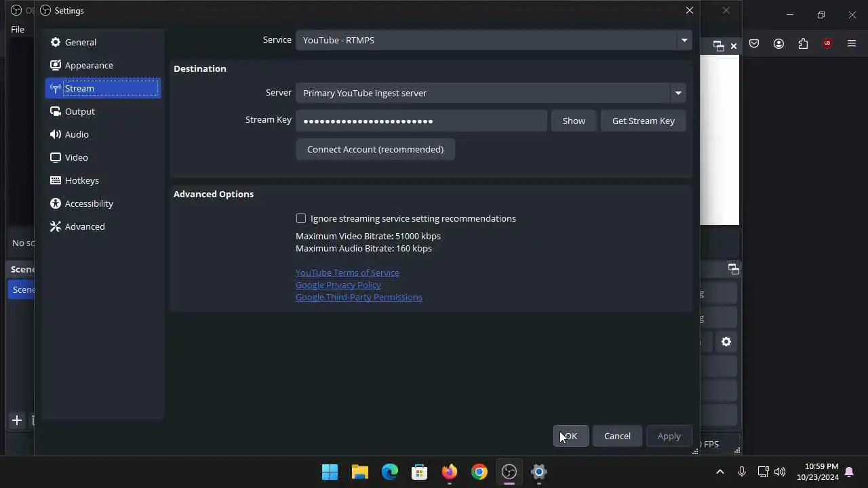The image size is (868, 488).
Task: Open Audio settings category
Action: 103,134
